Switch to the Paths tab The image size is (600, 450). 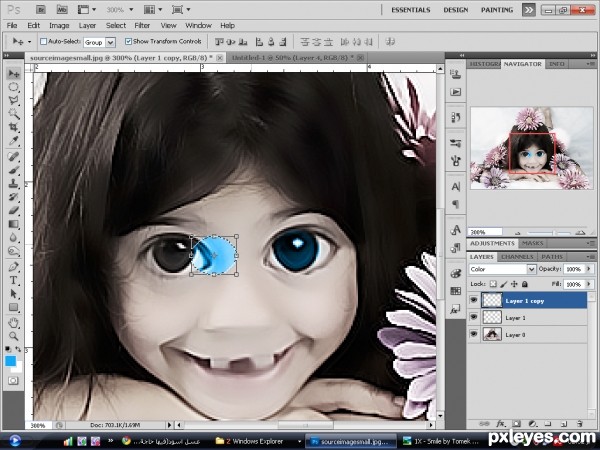point(552,257)
